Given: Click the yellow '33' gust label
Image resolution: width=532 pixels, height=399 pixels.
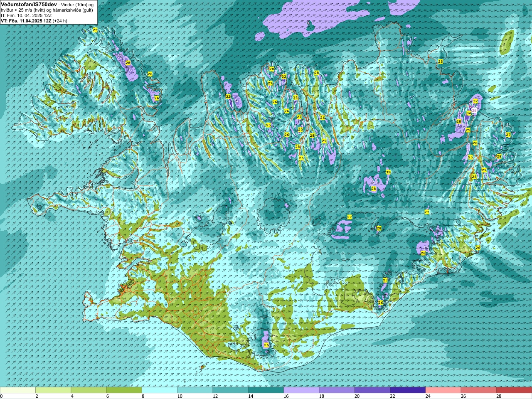Looking at the screenshot, I should tap(284, 76).
